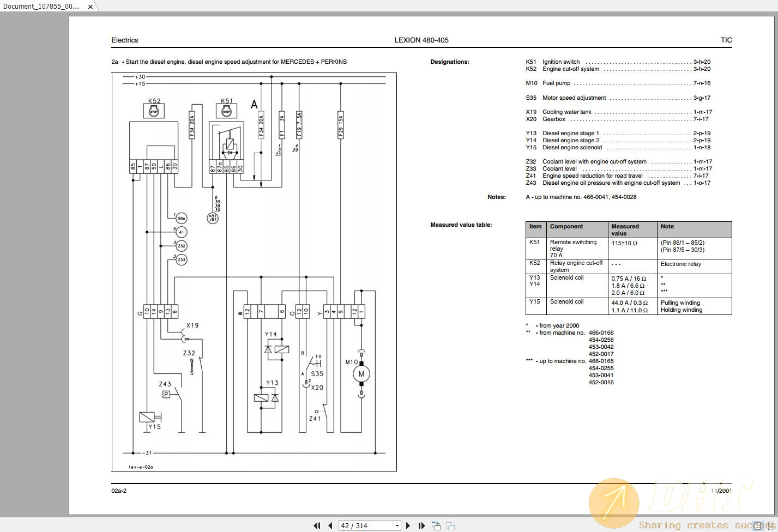Click the M10 fuel pump motor symbol
This screenshot has height=532, width=778.
tap(361, 374)
